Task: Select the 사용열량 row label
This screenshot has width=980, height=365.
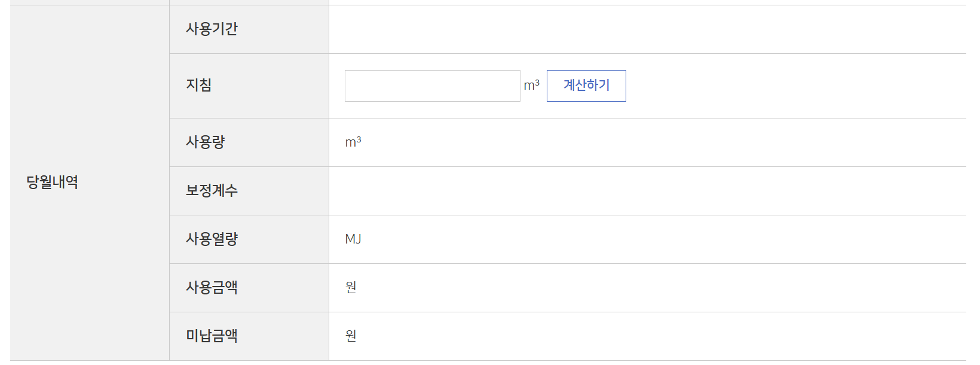Action: [212, 239]
